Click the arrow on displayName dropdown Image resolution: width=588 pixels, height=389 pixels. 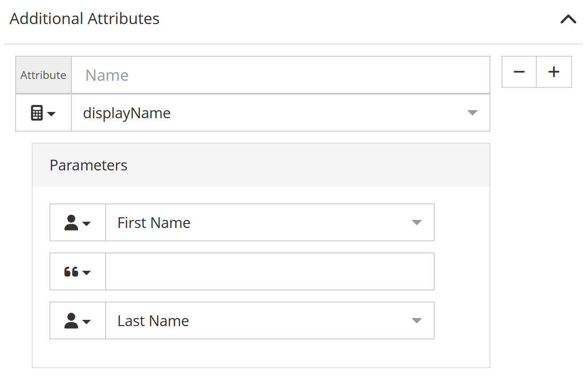[x=472, y=113]
